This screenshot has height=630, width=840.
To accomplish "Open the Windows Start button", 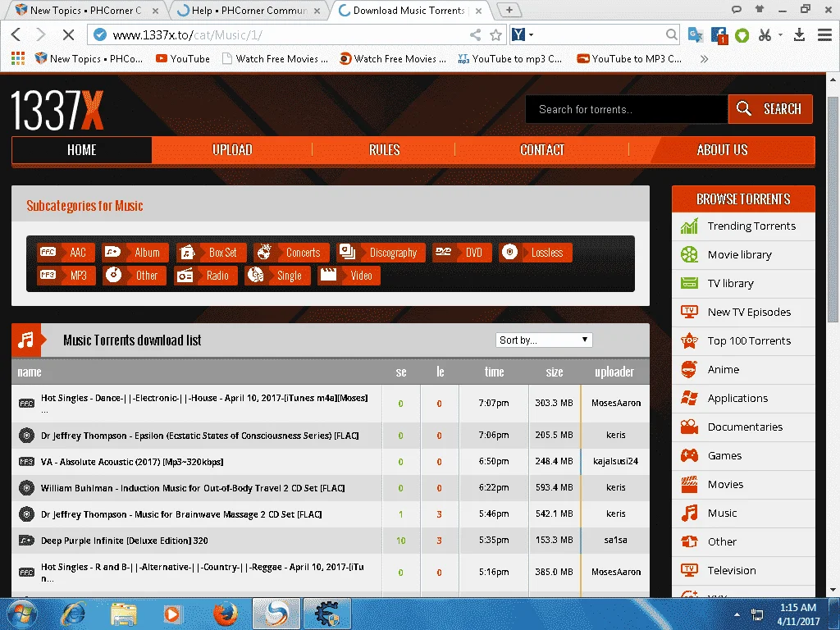I will 21,614.
